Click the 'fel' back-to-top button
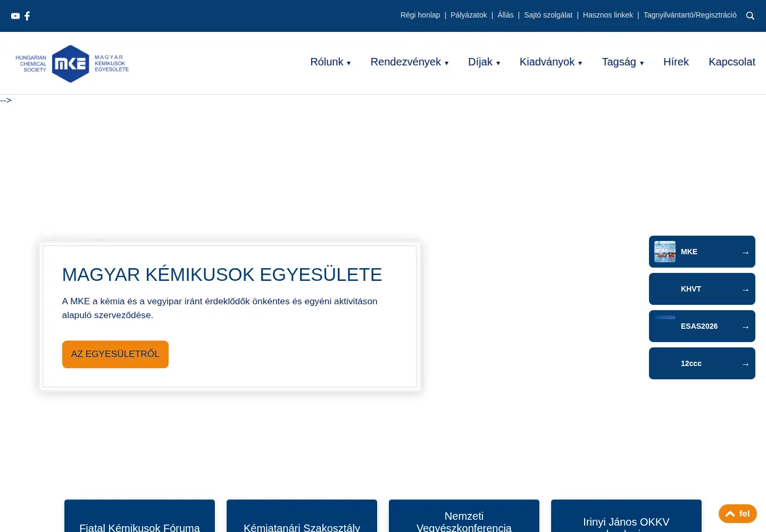The image size is (766, 532). tap(738, 514)
